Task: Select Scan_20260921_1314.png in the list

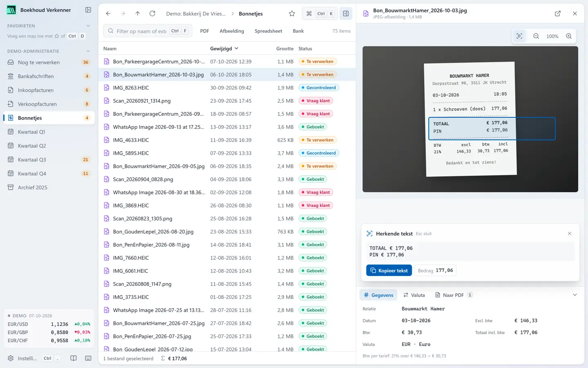Action: (227, 101)
